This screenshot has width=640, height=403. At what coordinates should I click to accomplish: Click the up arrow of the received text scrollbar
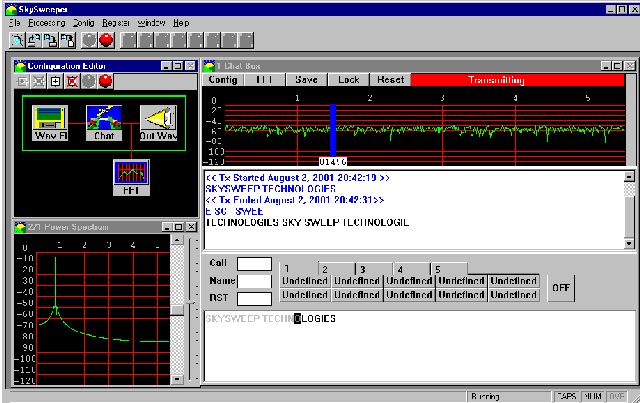tap(629, 176)
